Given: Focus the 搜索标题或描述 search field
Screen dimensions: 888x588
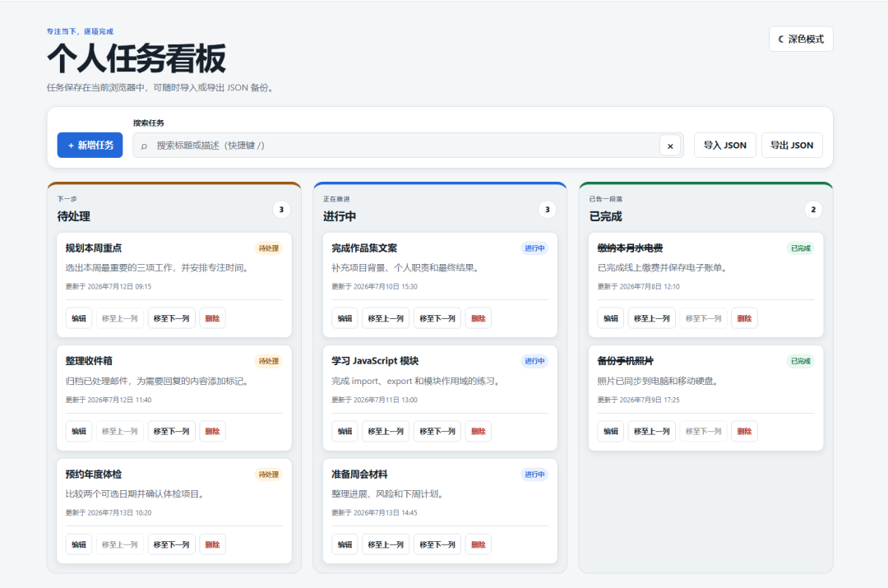Looking at the screenshot, I should click(x=408, y=146).
